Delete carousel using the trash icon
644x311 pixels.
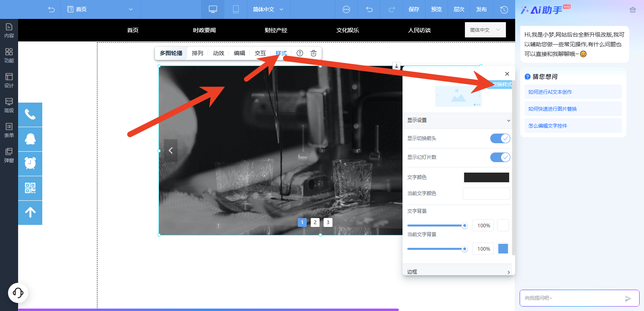314,53
